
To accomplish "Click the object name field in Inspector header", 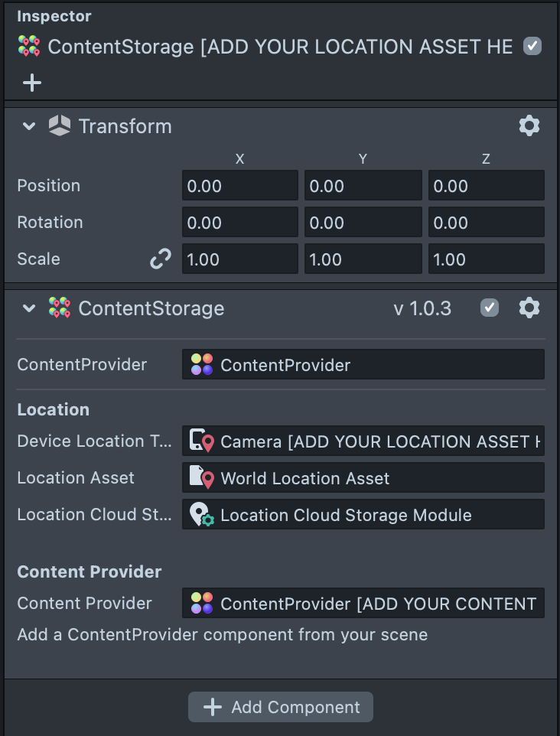I will (280, 47).
